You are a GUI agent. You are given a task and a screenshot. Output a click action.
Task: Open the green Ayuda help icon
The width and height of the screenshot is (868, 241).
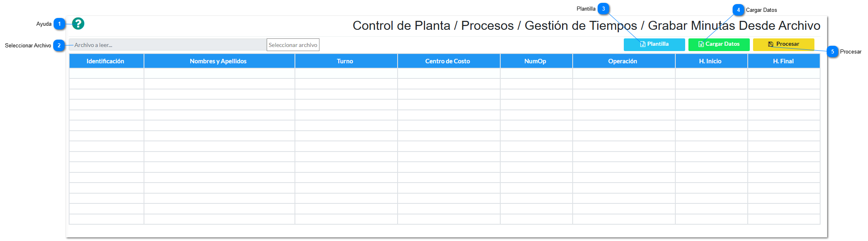(x=78, y=24)
